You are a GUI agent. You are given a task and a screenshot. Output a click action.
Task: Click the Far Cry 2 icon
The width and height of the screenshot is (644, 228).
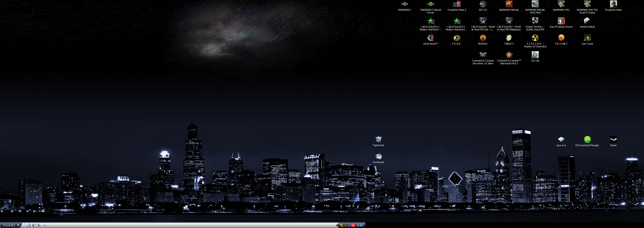(561, 38)
